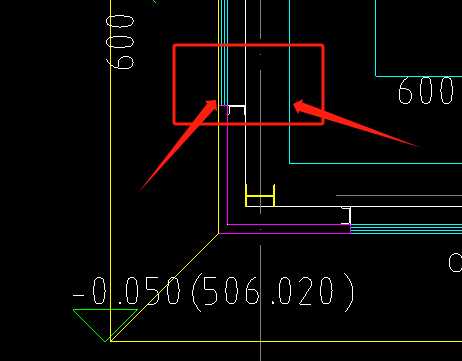Select the elevation text -0.050(506.020)
The width and height of the screenshot is (462, 361).
click(213, 292)
